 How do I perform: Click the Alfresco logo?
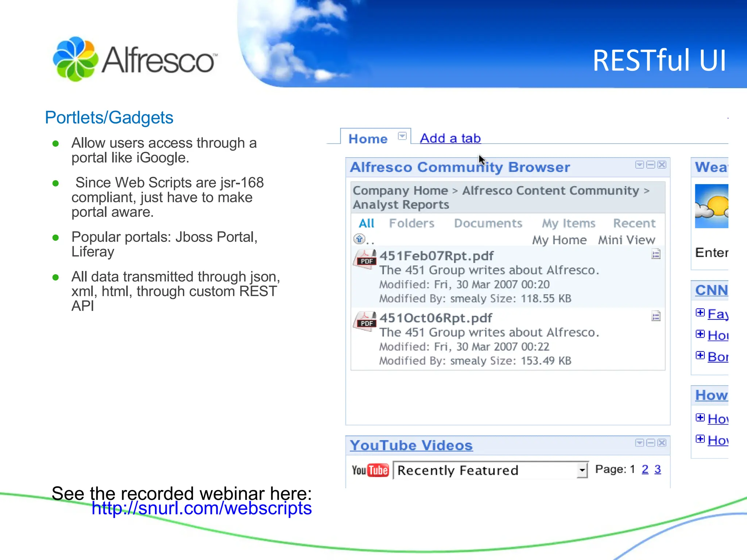point(135,59)
